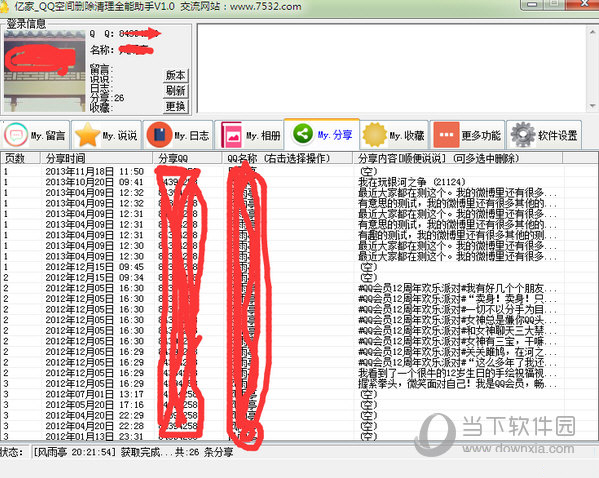599x478 pixels.
Task: Open the 更多功能 more functions tab
Action: [x=468, y=135]
